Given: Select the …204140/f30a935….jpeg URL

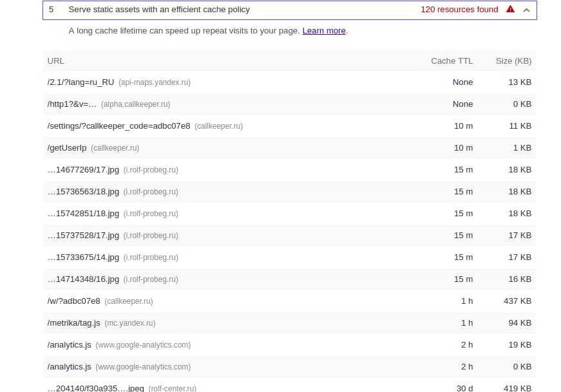Looking at the screenshot, I should [96, 388].
